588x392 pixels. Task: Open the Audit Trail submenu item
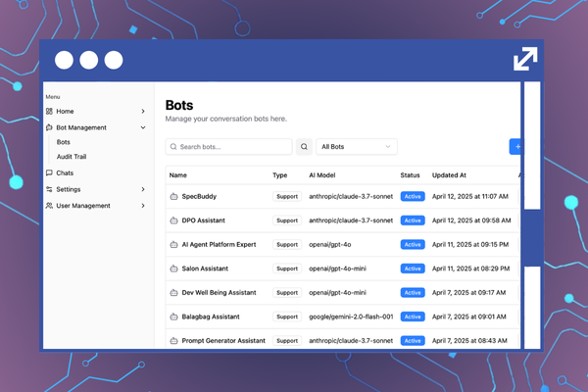(x=72, y=157)
